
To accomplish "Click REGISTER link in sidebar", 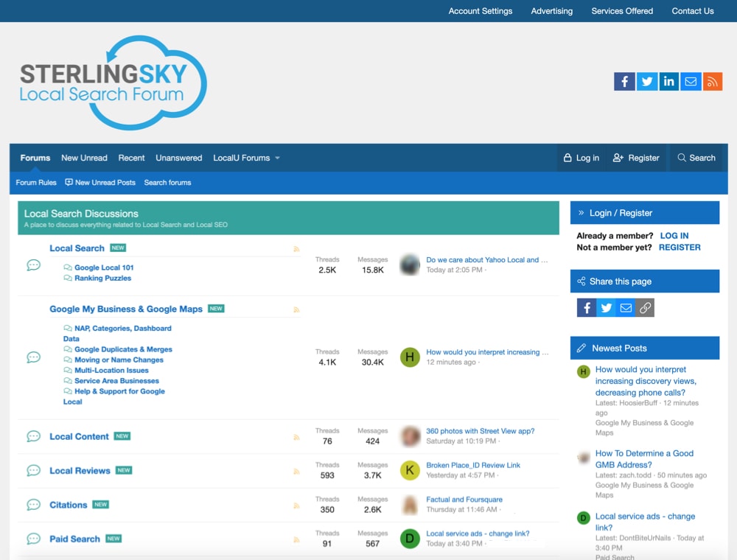I will click(x=680, y=248).
